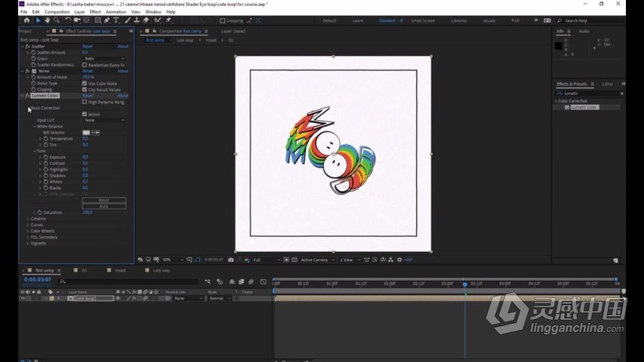
Task: Click the composition mini-flowchart icon in timeline
Action: point(207,282)
